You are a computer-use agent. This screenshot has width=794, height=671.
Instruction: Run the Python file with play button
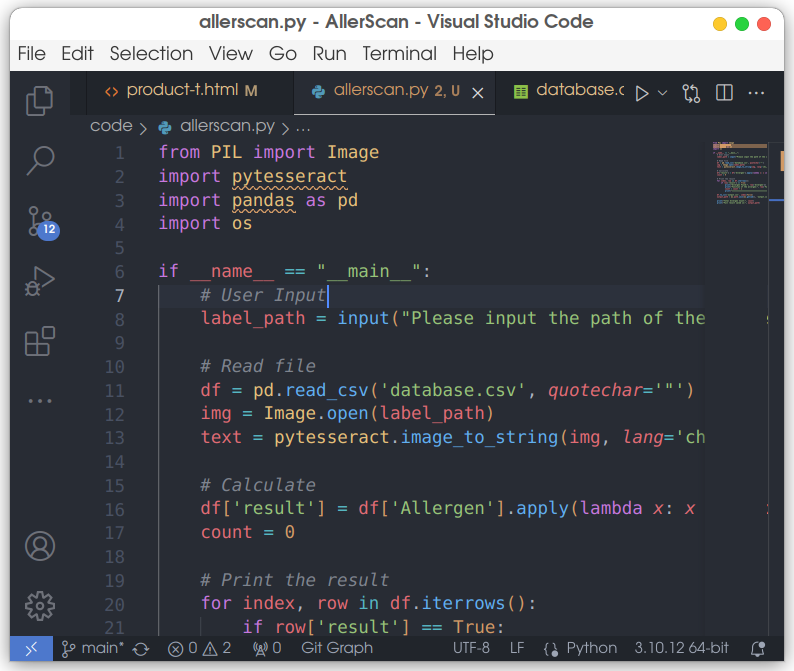(642, 94)
